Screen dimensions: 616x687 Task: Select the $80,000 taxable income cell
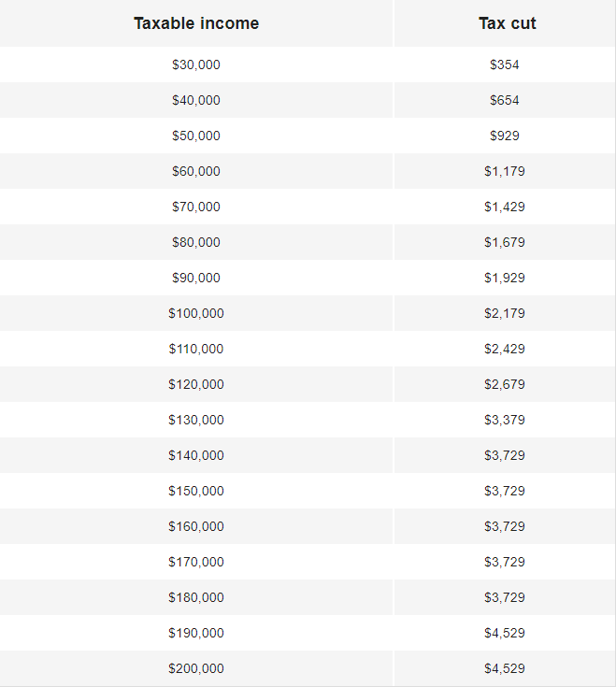click(x=196, y=242)
